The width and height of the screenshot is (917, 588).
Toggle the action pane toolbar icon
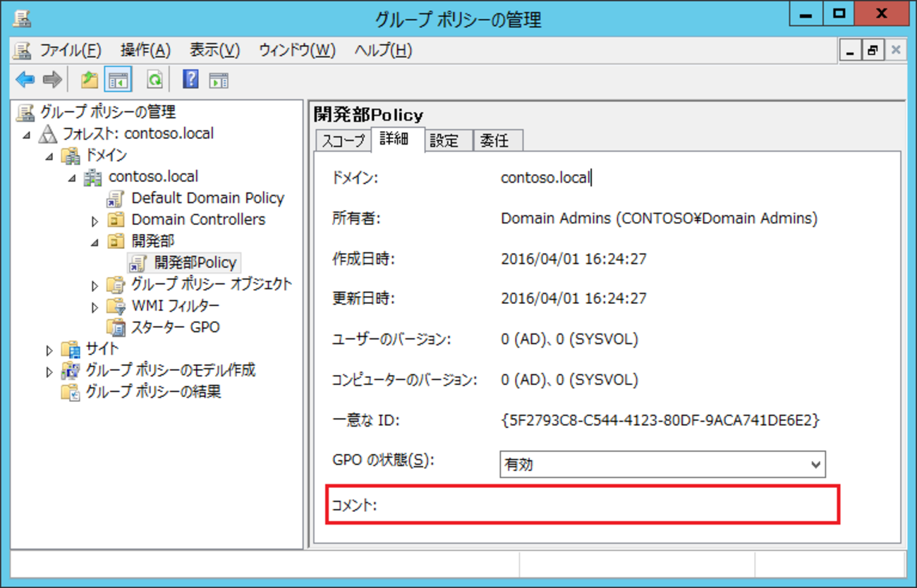219,80
